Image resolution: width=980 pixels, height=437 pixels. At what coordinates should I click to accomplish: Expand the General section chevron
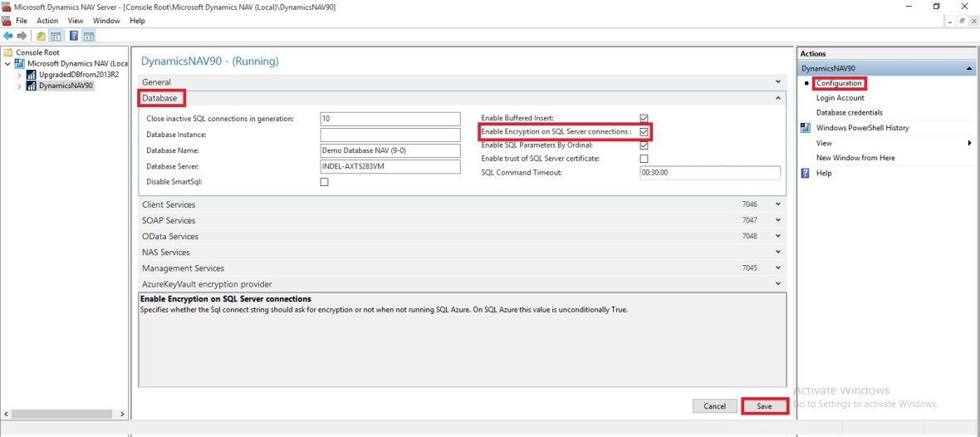778,82
